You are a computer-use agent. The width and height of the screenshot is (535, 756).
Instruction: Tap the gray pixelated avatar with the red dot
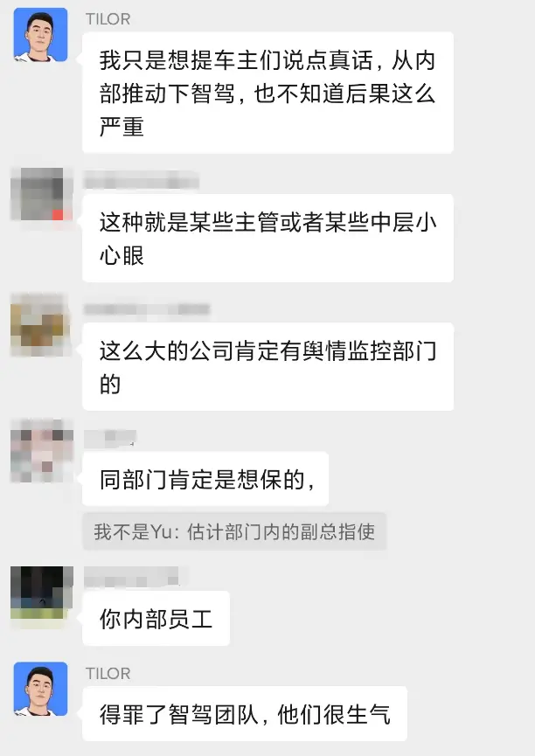pos(41,194)
